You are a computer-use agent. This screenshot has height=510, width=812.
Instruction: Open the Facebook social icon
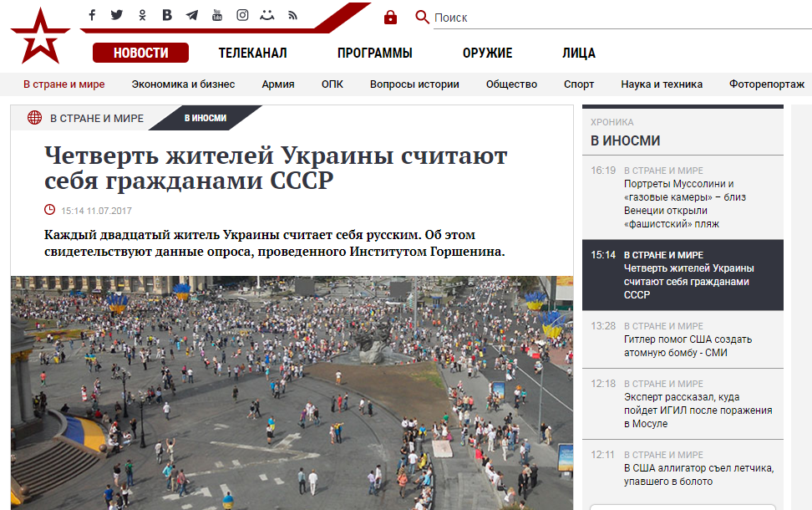coord(92,15)
